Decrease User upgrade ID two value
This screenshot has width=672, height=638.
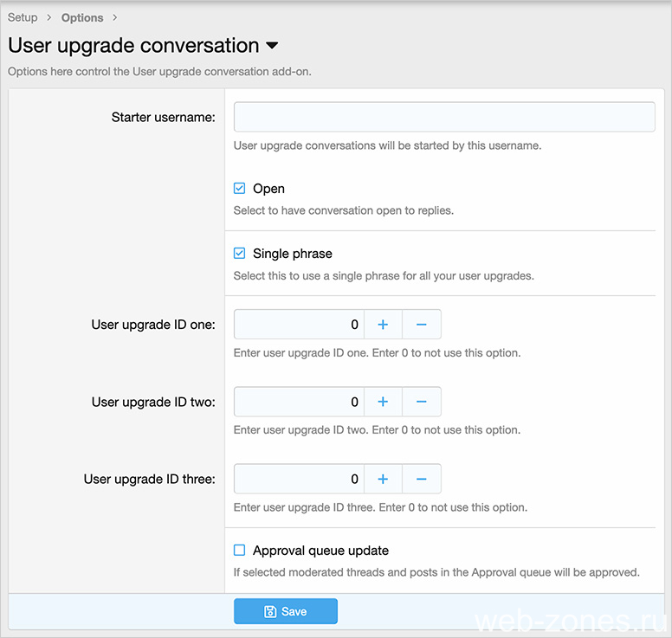(422, 402)
